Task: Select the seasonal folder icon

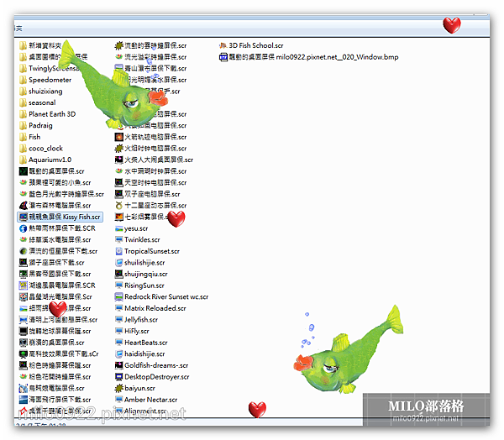Action: [23, 102]
